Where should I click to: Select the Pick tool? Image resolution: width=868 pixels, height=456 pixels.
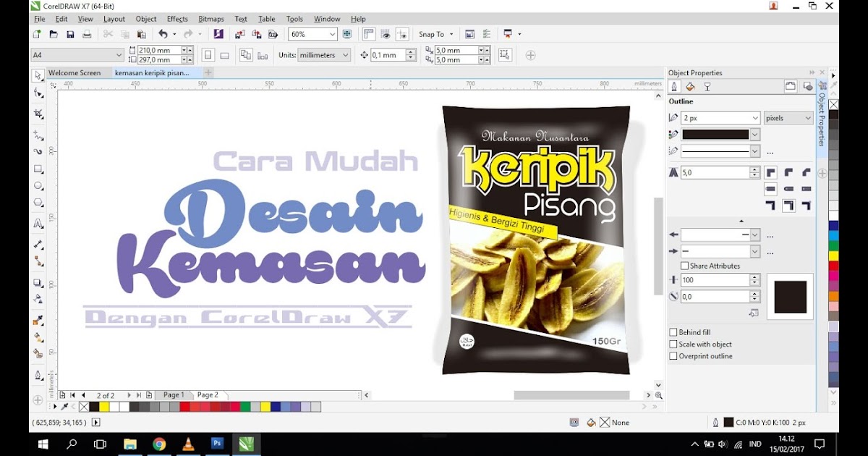pyautogui.click(x=38, y=75)
